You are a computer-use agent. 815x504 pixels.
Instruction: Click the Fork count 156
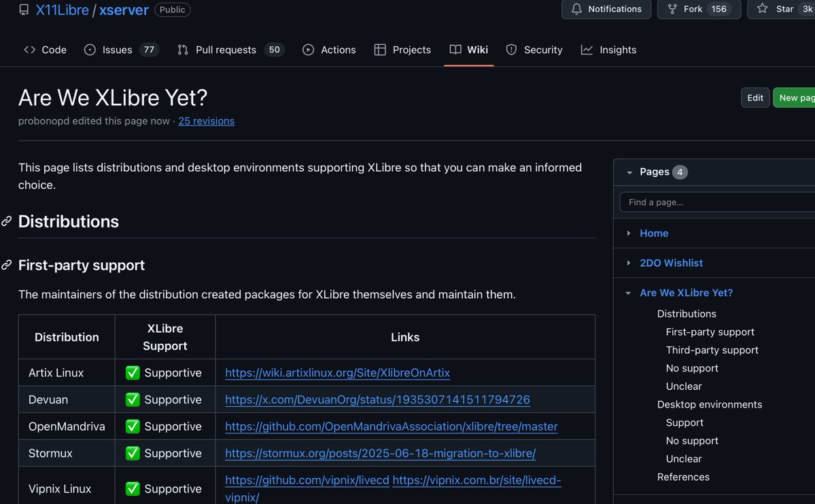click(719, 9)
